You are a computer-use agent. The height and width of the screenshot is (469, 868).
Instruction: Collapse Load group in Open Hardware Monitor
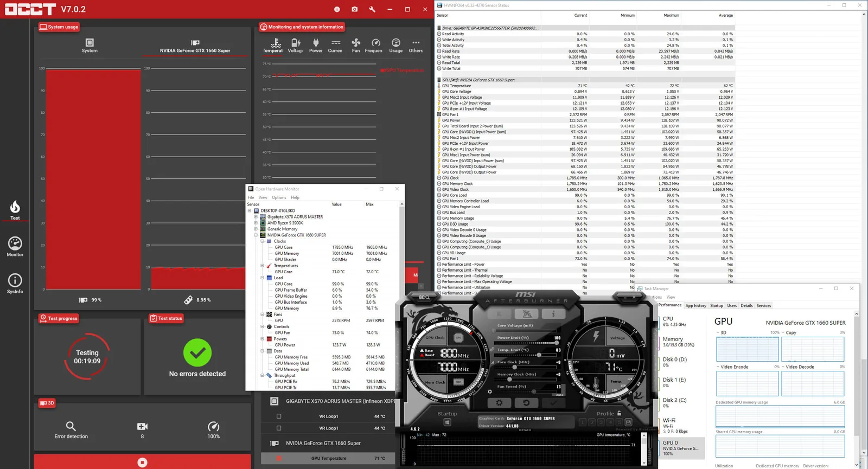[262, 278]
